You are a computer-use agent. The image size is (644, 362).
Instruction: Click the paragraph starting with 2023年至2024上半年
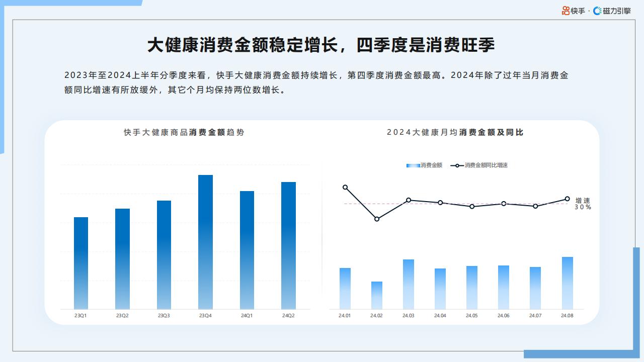[x=316, y=83]
